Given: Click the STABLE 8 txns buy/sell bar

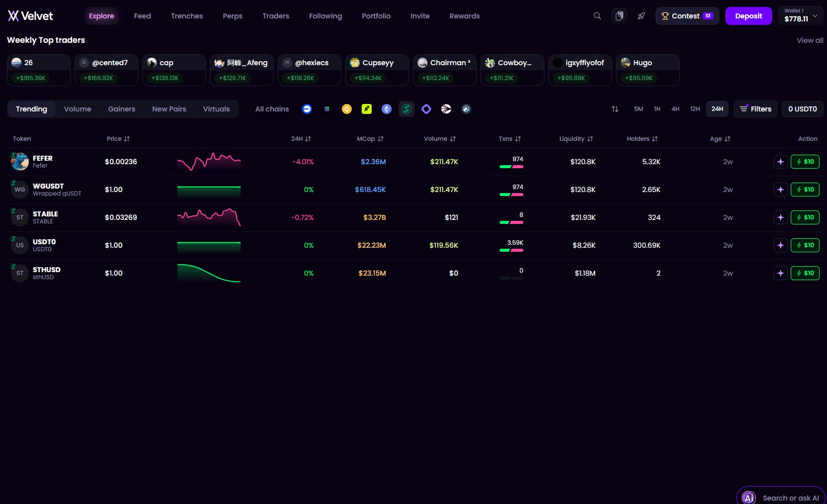Looking at the screenshot, I should (511, 222).
